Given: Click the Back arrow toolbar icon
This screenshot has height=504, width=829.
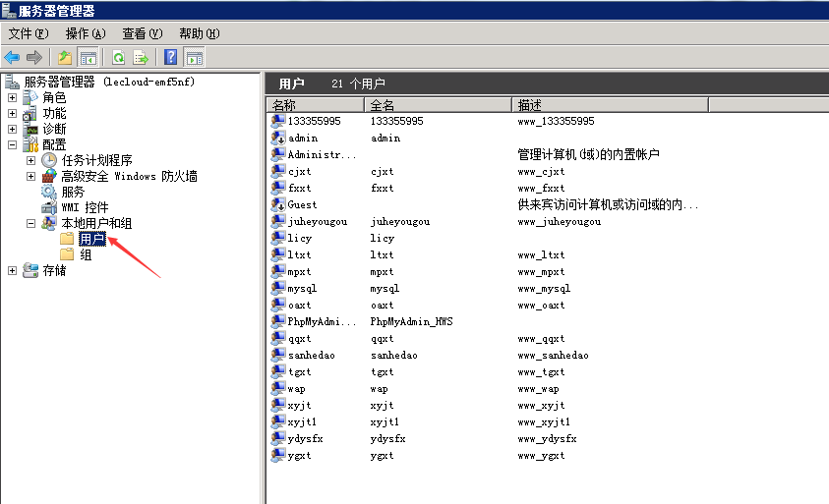Looking at the screenshot, I should tap(12, 57).
